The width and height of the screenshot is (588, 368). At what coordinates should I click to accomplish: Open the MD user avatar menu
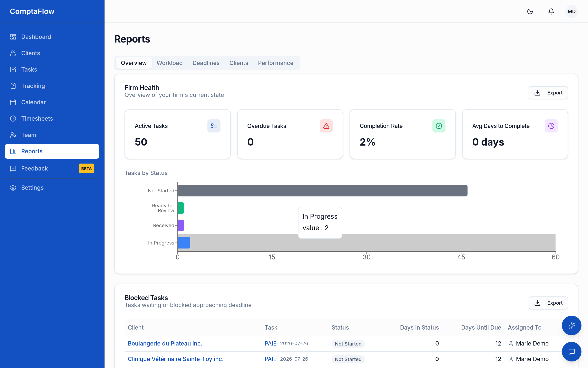pyautogui.click(x=571, y=11)
